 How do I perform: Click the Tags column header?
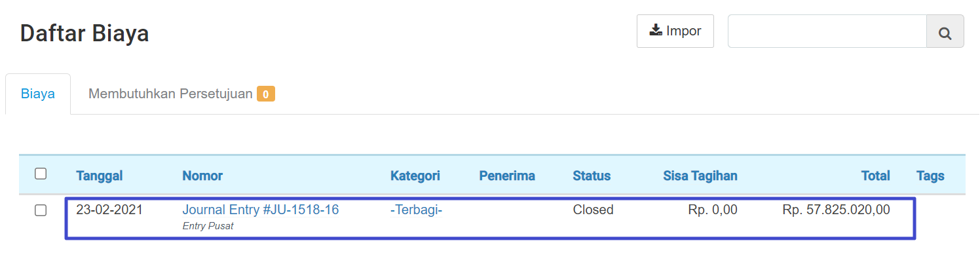click(930, 176)
